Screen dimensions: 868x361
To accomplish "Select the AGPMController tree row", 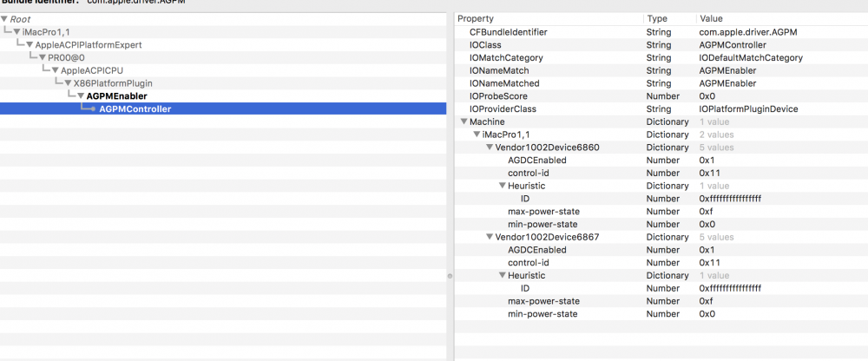I will tap(223, 109).
